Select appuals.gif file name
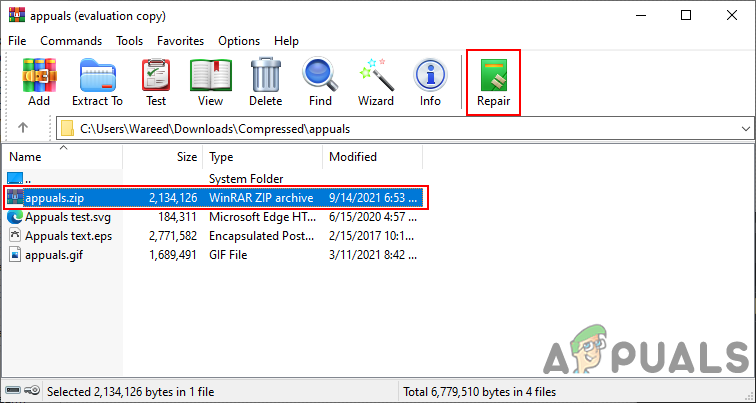This screenshot has height=403, width=756. click(x=54, y=255)
